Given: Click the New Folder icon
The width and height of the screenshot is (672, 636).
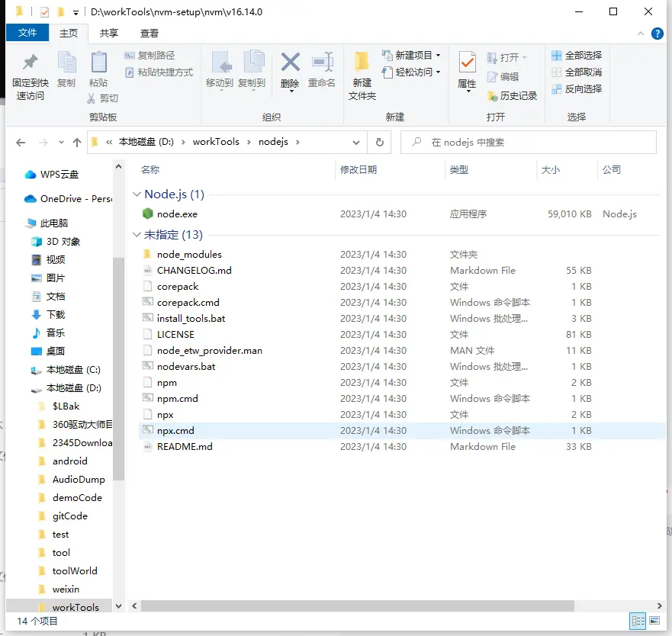Looking at the screenshot, I should (x=362, y=64).
